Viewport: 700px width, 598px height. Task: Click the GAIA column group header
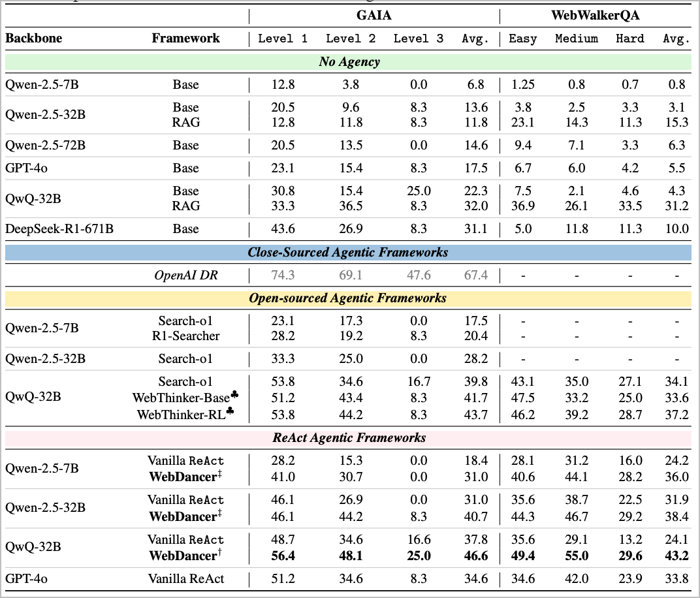[x=374, y=15]
